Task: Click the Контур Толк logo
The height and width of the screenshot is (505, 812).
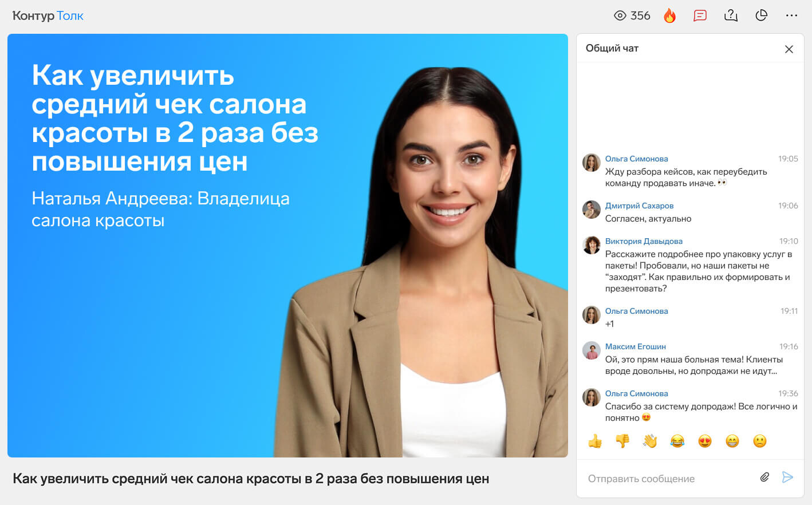Action: (48, 16)
